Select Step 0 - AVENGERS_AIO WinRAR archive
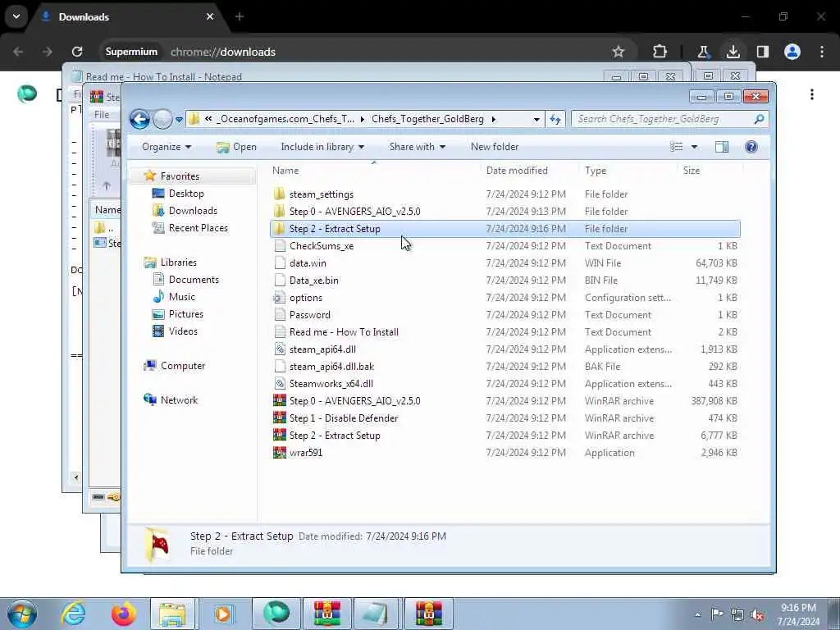This screenshot has height=630, width=840. [x=354, y=400]
